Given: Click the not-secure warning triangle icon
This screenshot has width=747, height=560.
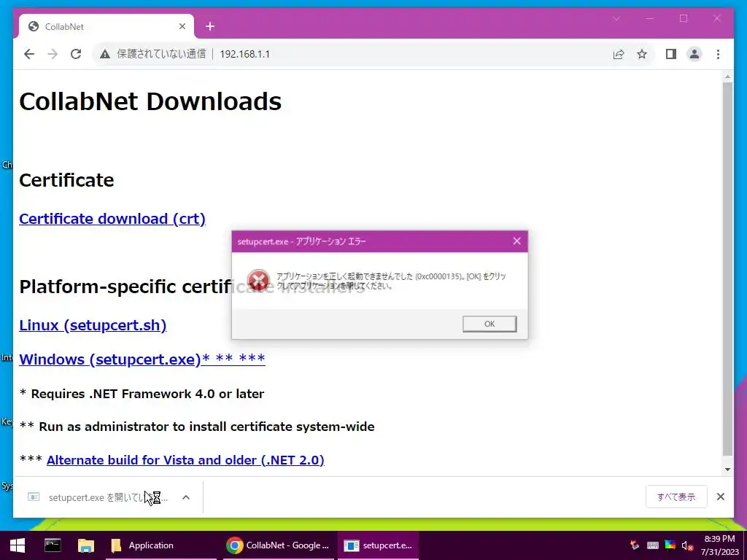Looking at the screenshot, I should (x=105, y=54).
